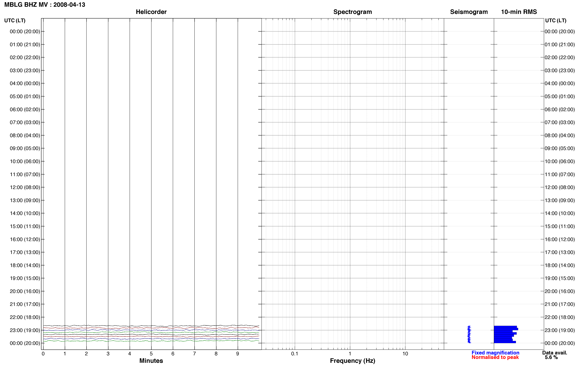Viewport: 588px width, 368px height.
Task: Click the blue seismogram trace near 23:00
Action: point(469,334)
